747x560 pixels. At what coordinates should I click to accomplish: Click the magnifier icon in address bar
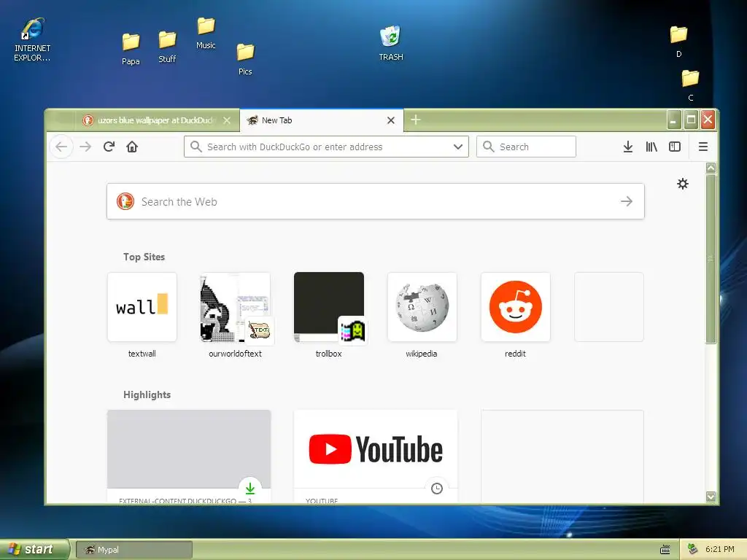point(196,147)
